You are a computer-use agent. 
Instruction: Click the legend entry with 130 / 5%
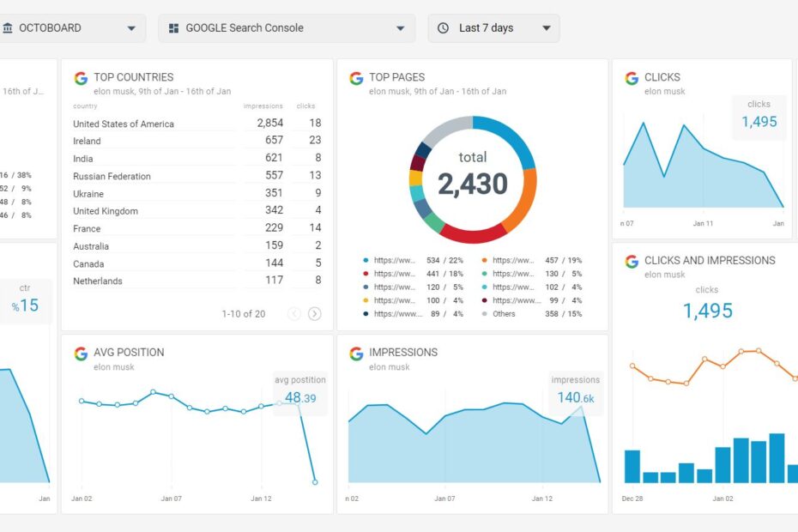(532, 274)
